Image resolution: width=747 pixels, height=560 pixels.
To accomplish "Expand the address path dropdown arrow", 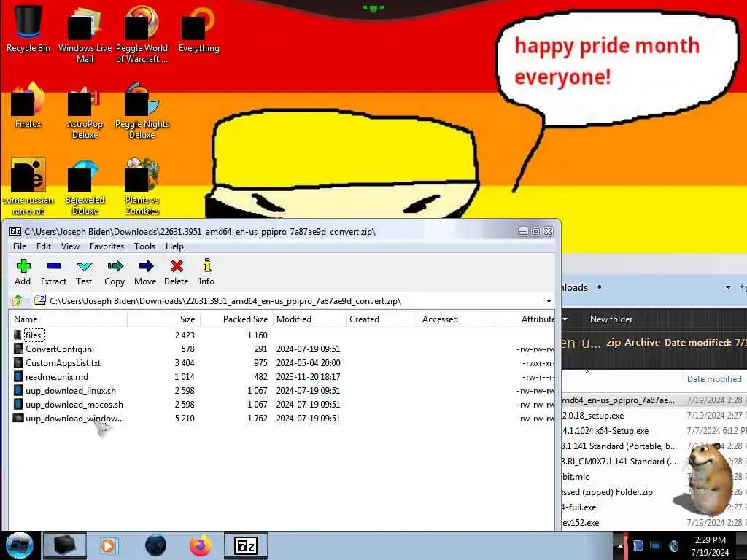I will (x=549, y=301).
